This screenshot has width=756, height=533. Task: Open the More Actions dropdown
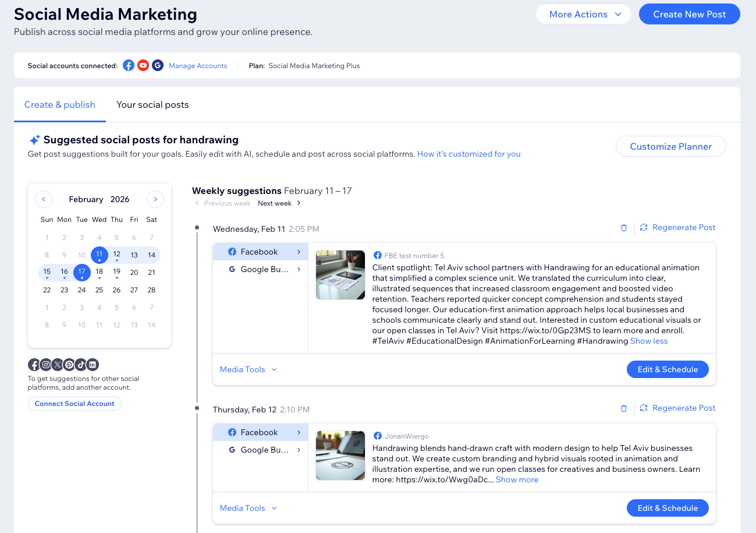[x=583, y=14]
